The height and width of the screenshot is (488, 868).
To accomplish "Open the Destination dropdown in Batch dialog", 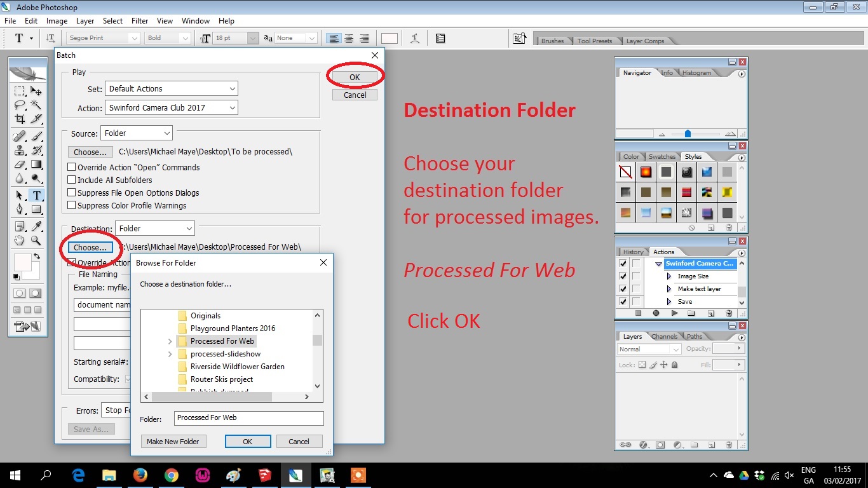I will (x=155, y=229).
